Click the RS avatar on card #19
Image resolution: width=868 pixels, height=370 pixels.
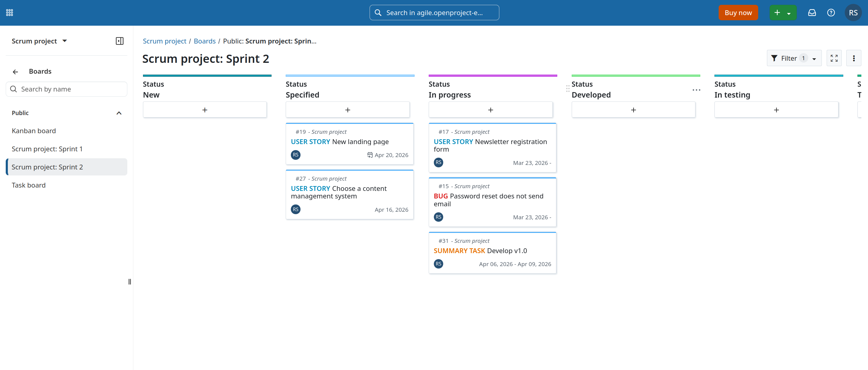[x=295, y=155]
